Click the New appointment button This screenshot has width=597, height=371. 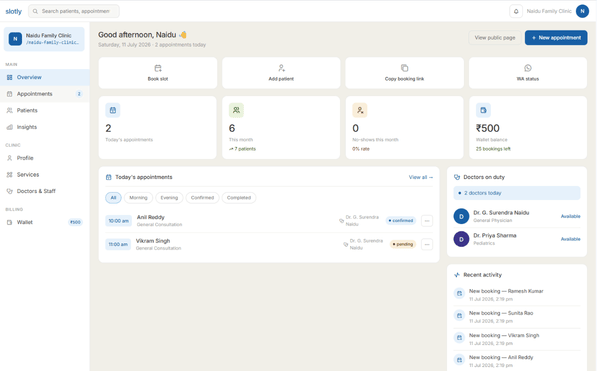556,38
